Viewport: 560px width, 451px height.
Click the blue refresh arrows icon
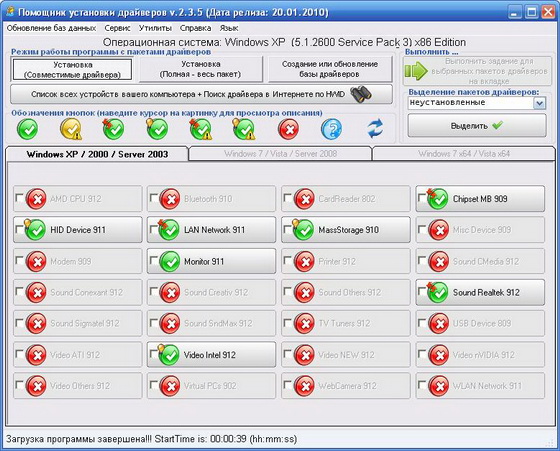(x=375, y=129)
